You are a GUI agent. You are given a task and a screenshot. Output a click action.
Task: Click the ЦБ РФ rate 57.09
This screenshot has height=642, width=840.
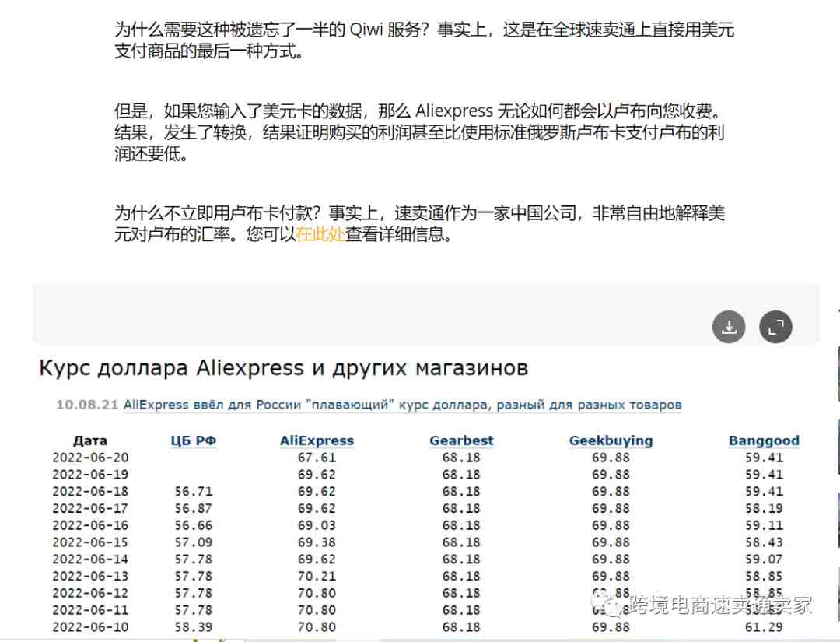click(x=194, y=542)
